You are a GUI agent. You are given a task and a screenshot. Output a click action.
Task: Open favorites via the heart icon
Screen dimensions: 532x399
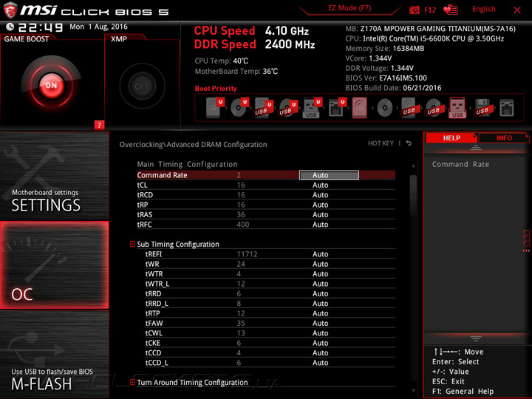click(451, 10)
